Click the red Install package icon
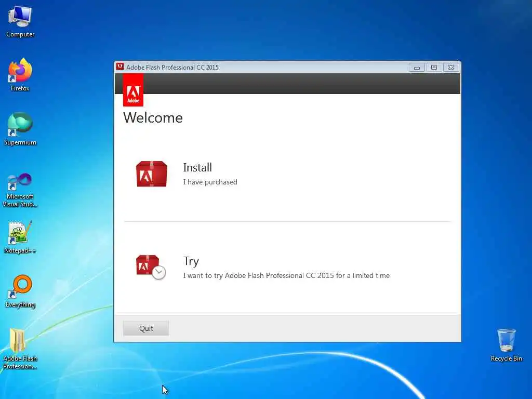 [x=152, y=174]
